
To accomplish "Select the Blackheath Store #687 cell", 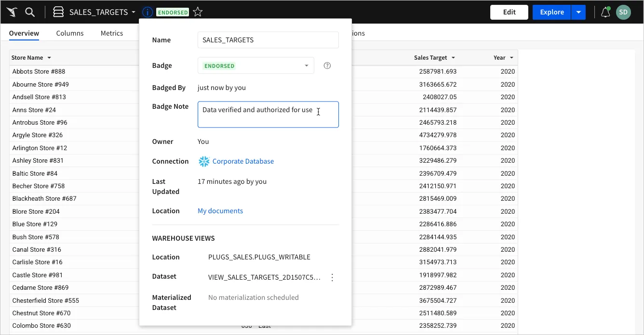I will pyautogui.click(x=44, y=198).
